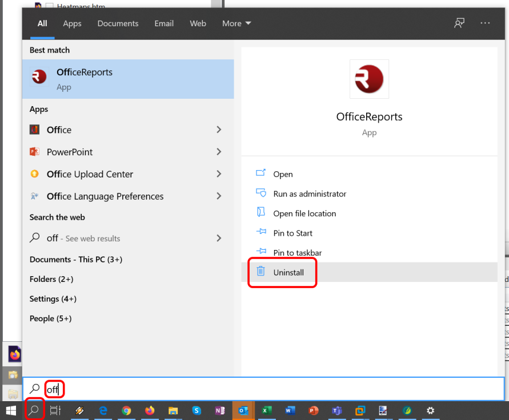Open Microsoft Teams from the taskbar
The image size is (509, 420).
click(x=336, y=410)
